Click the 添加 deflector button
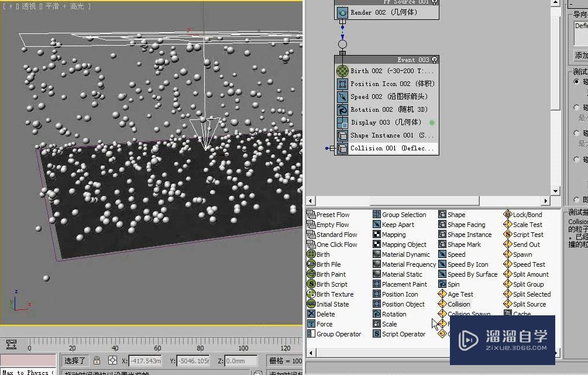The height and width of the screenshot is (375, 588). point(581,56)
